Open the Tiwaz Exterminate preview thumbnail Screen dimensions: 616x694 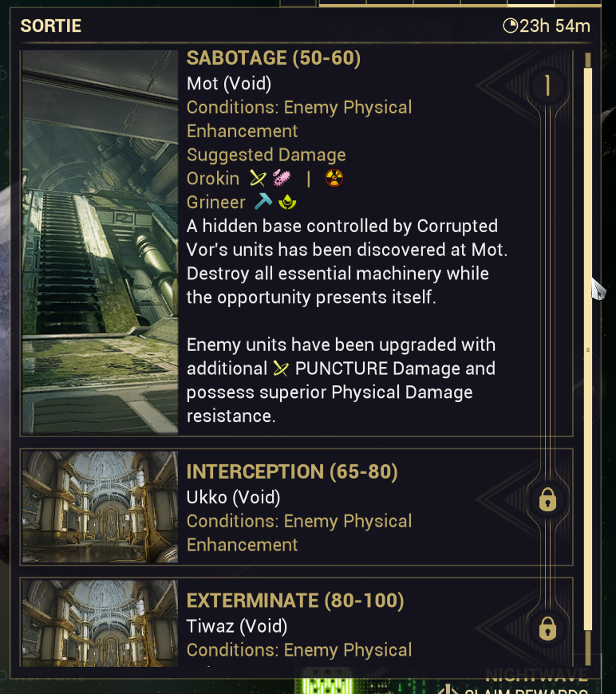[x=100, y=623]
